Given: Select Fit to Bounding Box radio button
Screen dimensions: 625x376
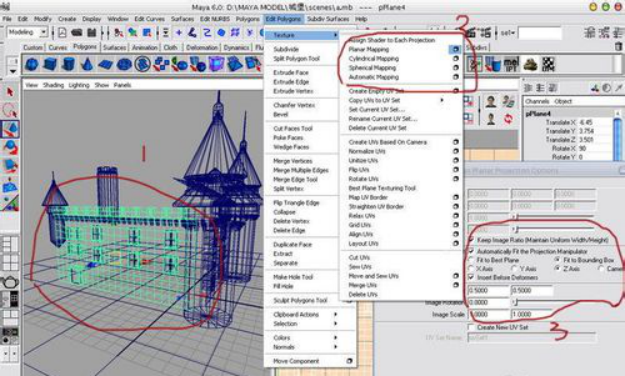Looking at the screenshot, I should click(x=558, y=260).
